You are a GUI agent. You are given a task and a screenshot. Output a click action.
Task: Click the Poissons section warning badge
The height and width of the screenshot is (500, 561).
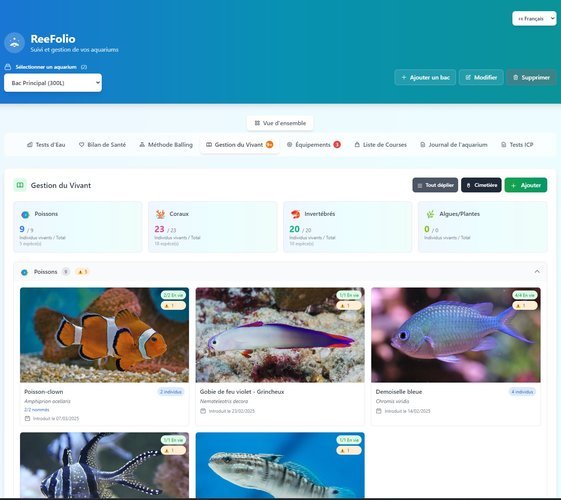pos(82,272)
